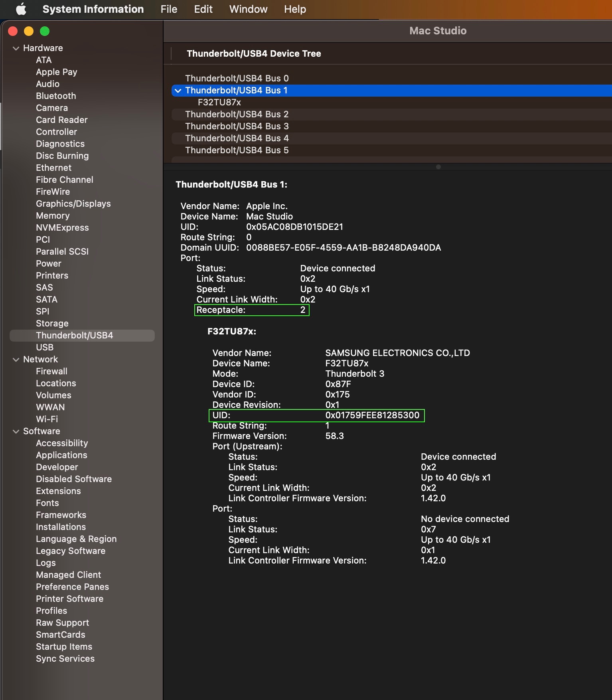The image size is (612, 700).
Task: Select Disabled Software in the sidebar
Action: (74, 479)
